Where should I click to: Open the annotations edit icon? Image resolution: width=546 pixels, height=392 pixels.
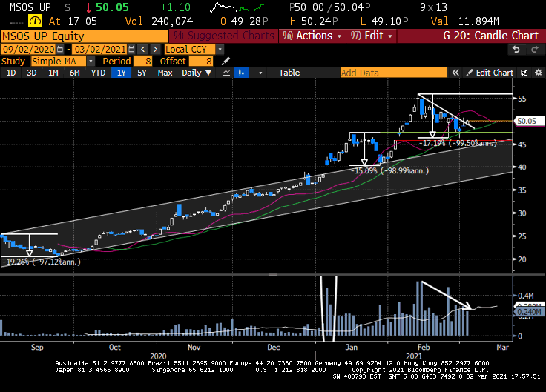coord(524,73)
